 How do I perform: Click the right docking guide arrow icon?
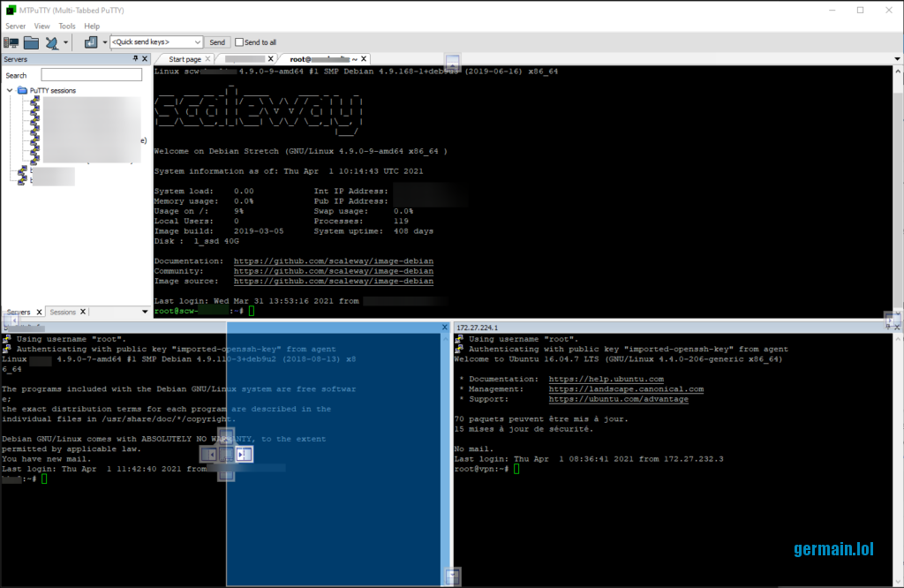tap(245, 455)
